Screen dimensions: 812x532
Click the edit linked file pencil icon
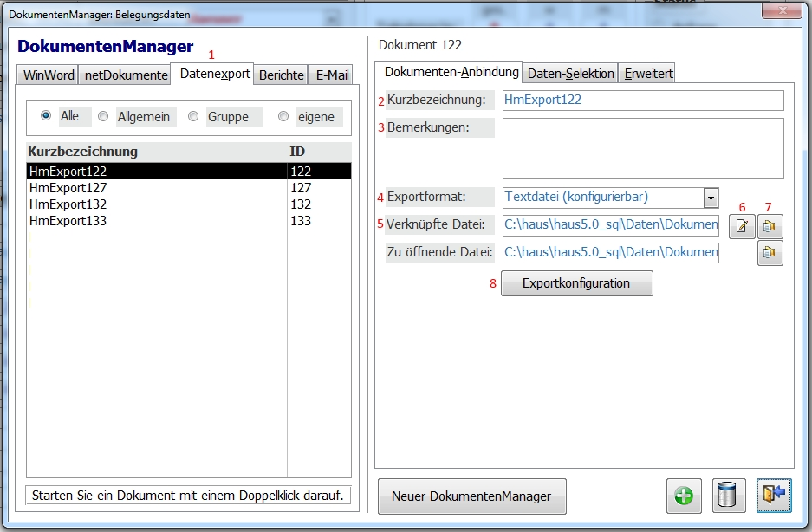(x=741, y=227)
